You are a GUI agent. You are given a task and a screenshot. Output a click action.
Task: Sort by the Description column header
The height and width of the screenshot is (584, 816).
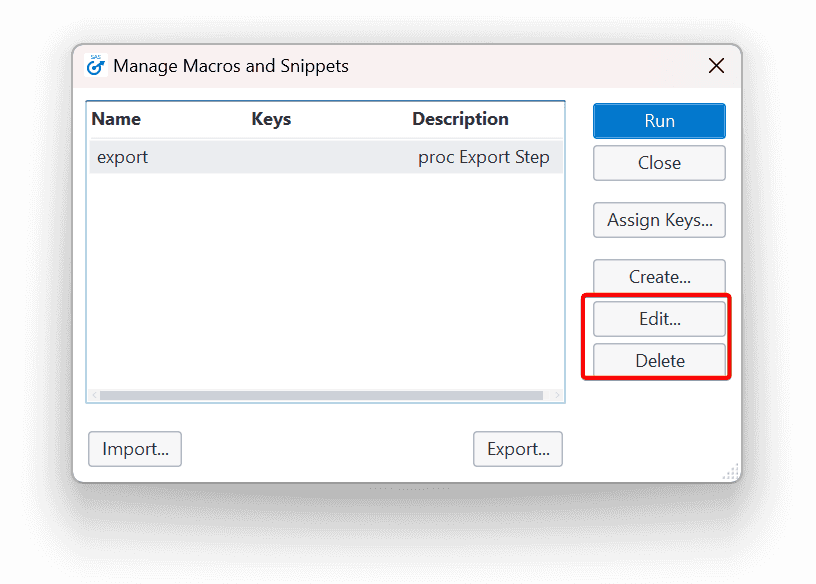(x=460, y=118)
